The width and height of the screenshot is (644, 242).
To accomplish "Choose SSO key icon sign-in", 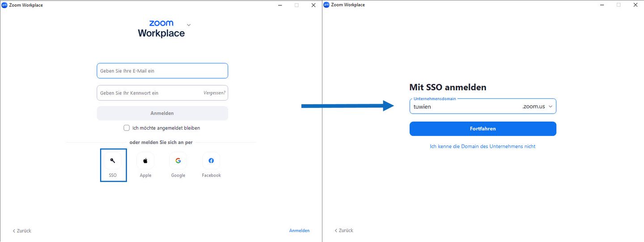I will pos(113,161).
